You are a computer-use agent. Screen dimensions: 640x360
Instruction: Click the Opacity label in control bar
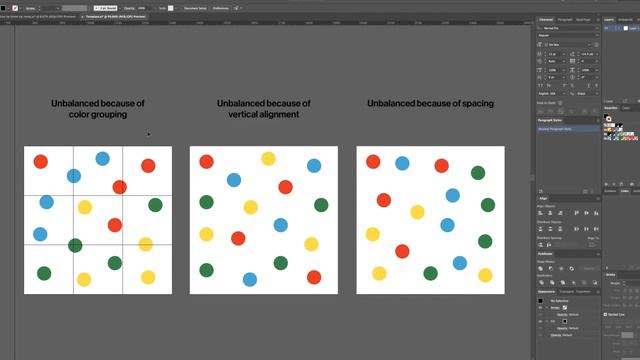pos(129,8)
